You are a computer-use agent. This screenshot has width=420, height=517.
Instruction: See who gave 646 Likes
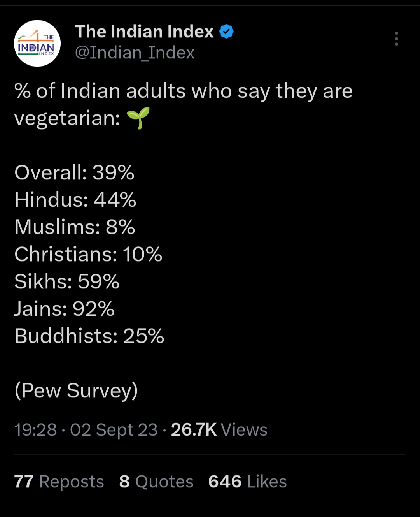click(247, 482)
